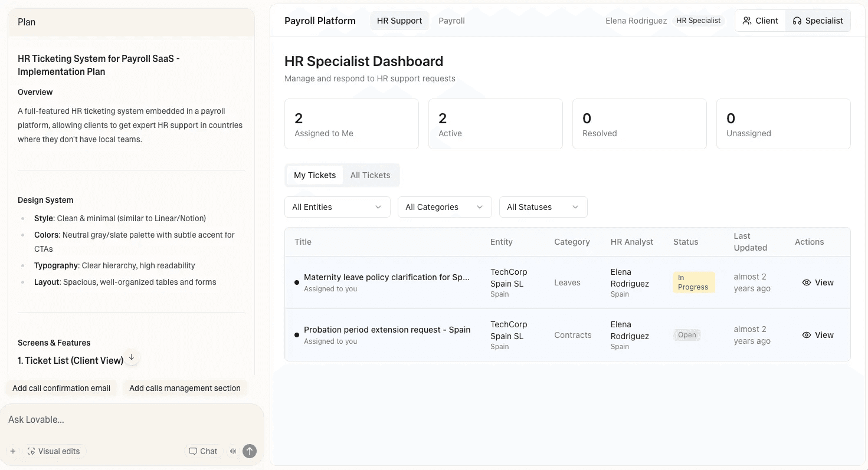Click Add call confirmation email suggestion
868x470 pixels.
click(x=61, y=388)
